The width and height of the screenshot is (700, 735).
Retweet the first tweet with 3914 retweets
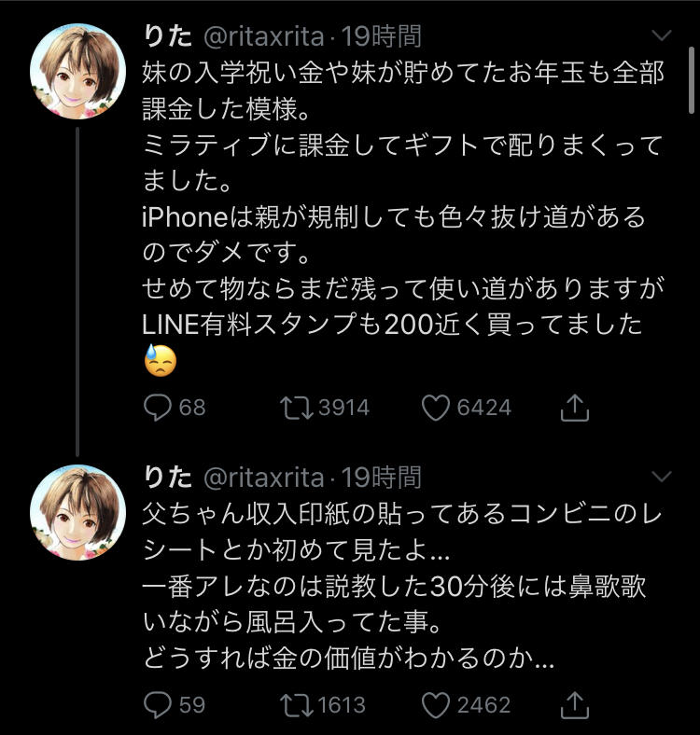pos(299,408)
